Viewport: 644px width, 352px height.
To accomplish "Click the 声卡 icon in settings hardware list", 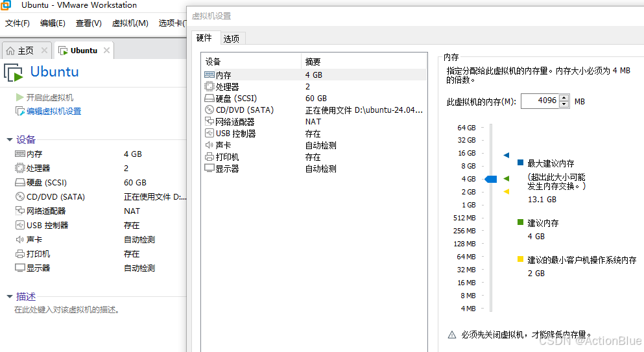I will point(209,145).
